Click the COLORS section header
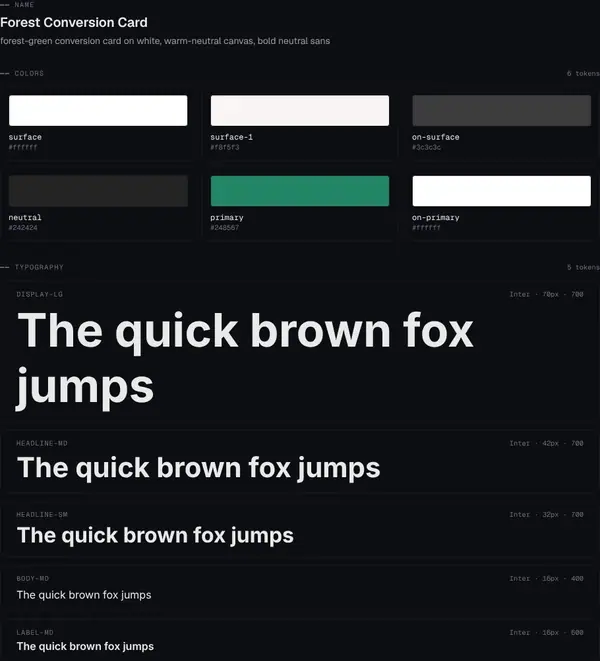This screenshot has width=600, height=661. (x=29, y=73)
